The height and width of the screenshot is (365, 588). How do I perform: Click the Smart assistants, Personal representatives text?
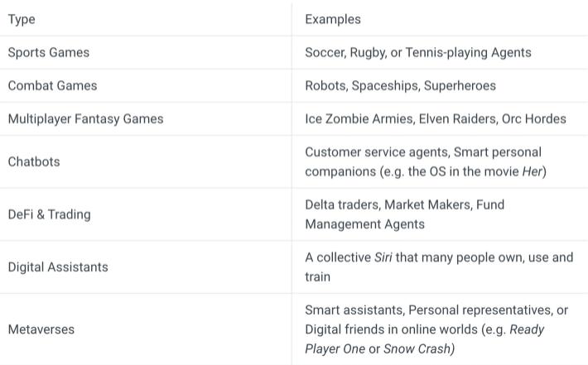tap(436, 310)
